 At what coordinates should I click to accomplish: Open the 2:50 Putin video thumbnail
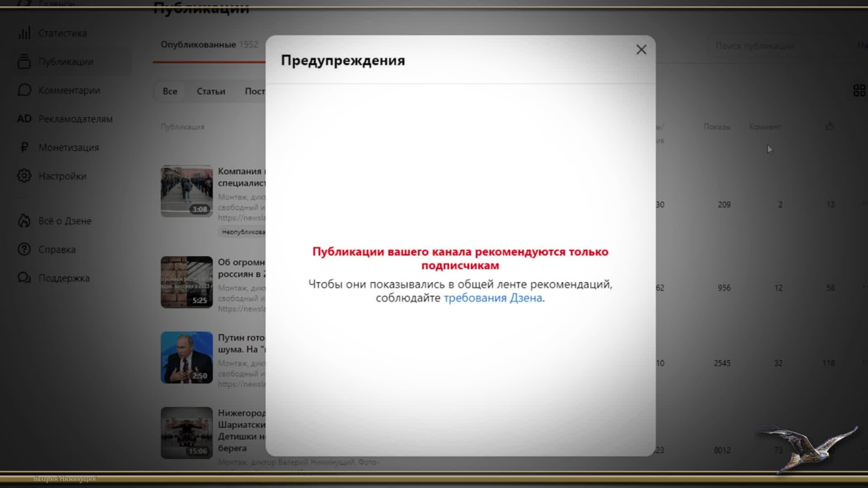coord(187,357)
